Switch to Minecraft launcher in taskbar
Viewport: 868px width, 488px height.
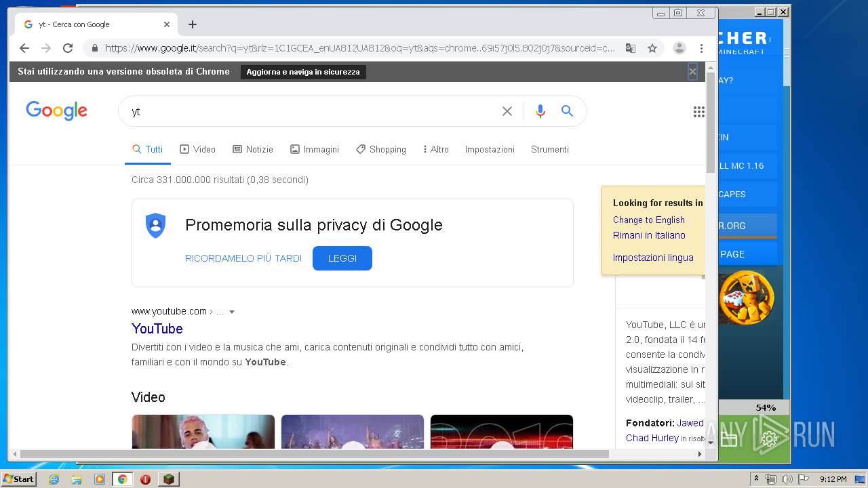pos(169,479)
